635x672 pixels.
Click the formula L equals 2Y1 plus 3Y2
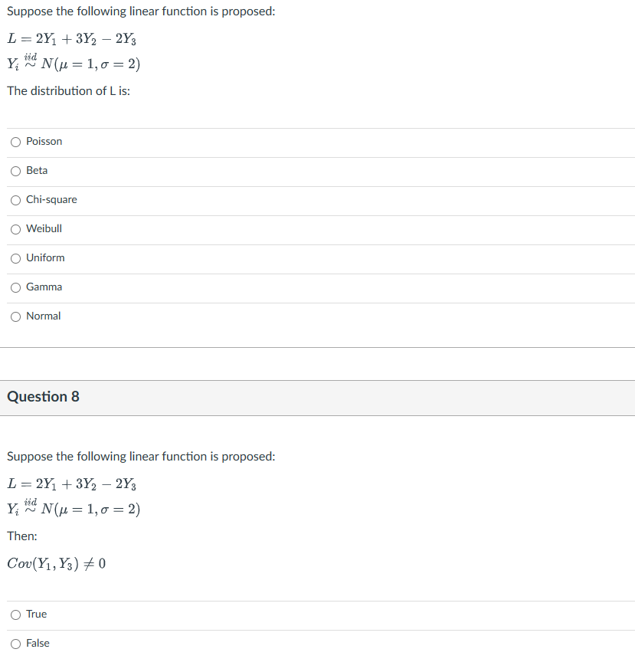71,39
